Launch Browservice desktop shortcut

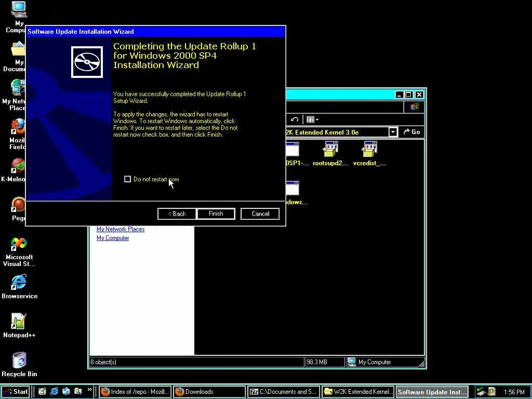point(19,287)
